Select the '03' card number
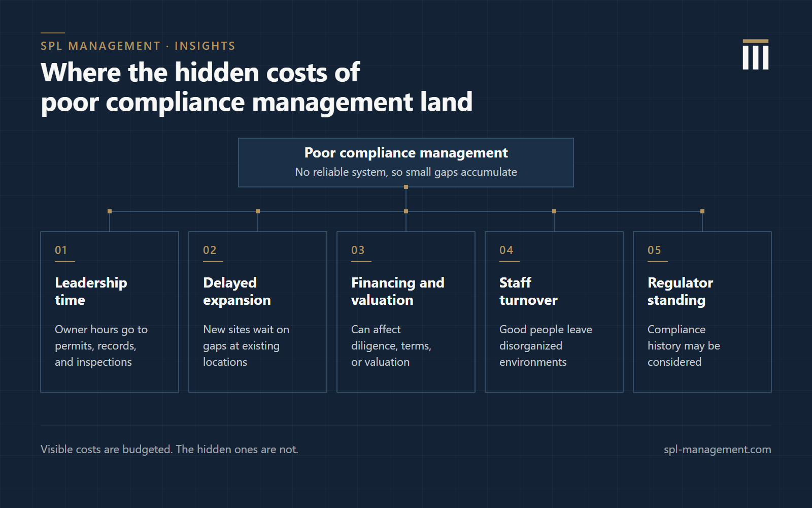812x508 pixels. click(x=358, y=250)
